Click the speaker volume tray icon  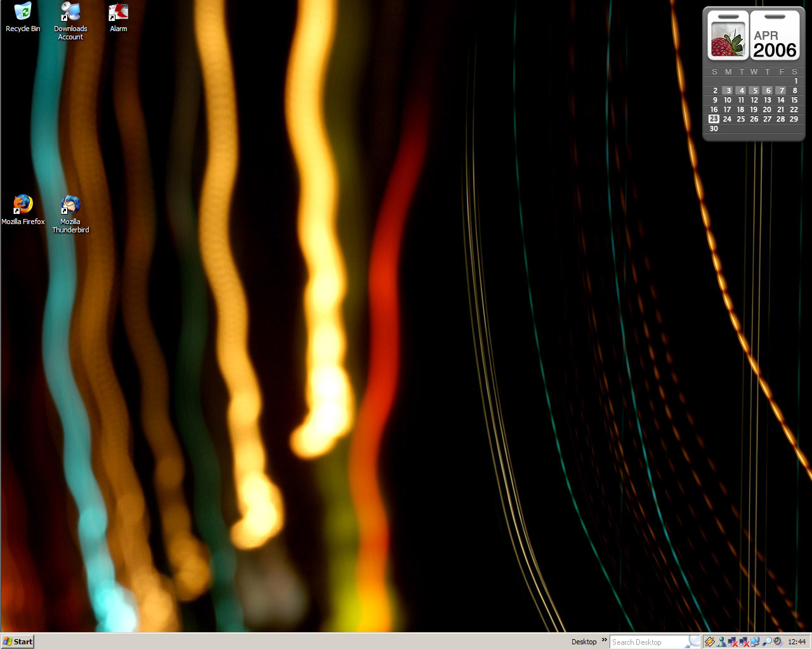coord(778,642)
